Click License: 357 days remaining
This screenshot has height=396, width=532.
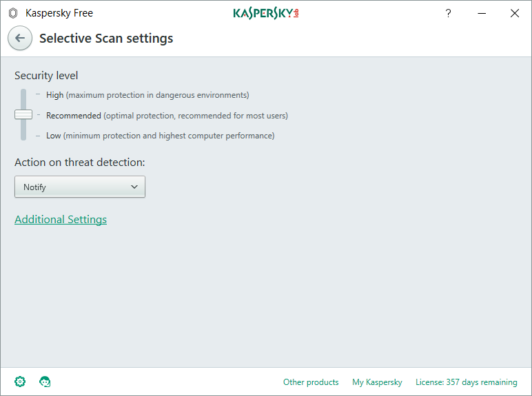click(x=467, y=382)
